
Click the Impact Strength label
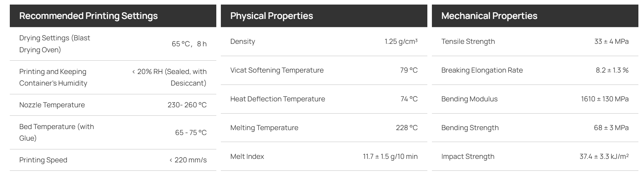[468, 156]
